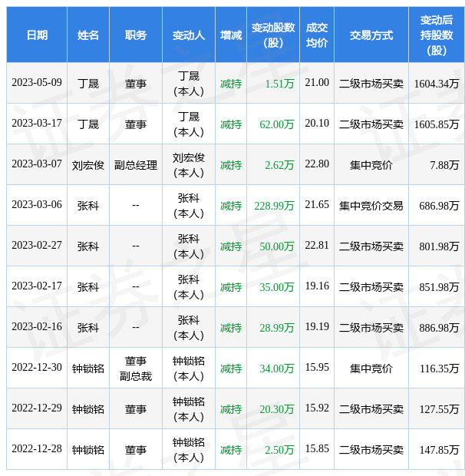
Task: Click 刘宏俊(本人) in 变动人 column
Action: tap(189, 165)
